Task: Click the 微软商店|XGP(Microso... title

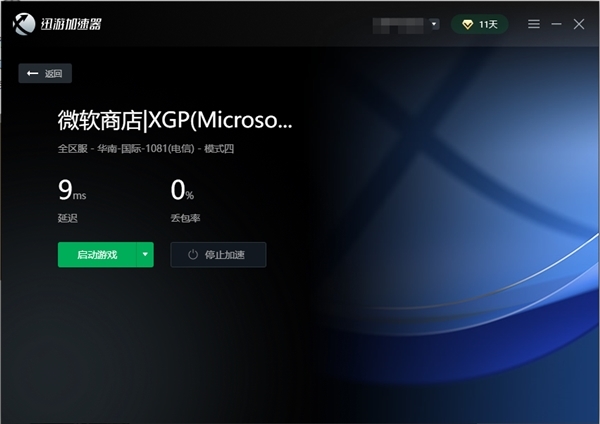Action: pyautogui.click(x=175, y=120)
